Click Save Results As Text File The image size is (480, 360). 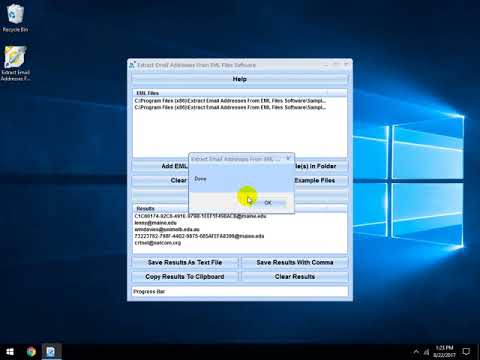pyautogui.click(x=185, y=262)
